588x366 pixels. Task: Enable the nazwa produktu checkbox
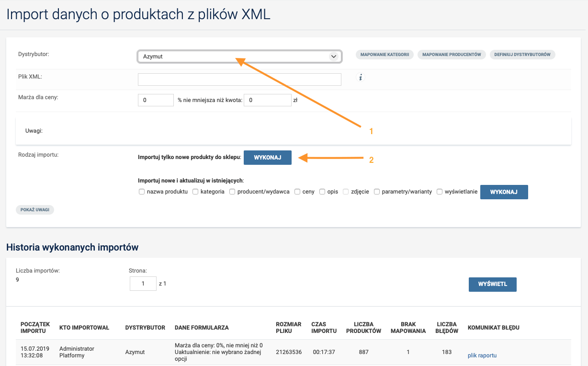142,192
